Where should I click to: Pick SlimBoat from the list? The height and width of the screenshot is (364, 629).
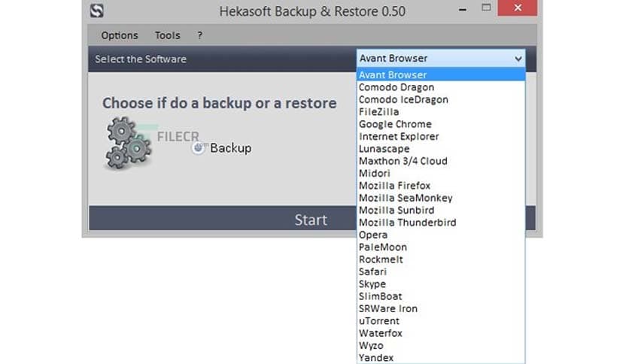pos(441,296)
